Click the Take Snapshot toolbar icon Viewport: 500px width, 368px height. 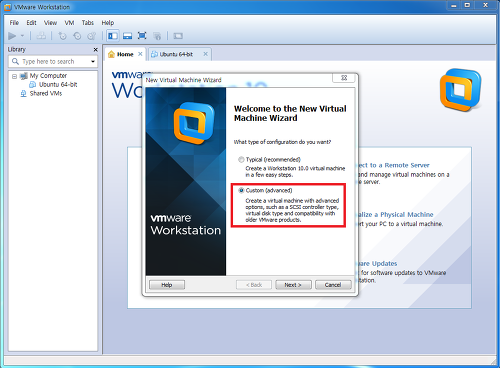62,36
